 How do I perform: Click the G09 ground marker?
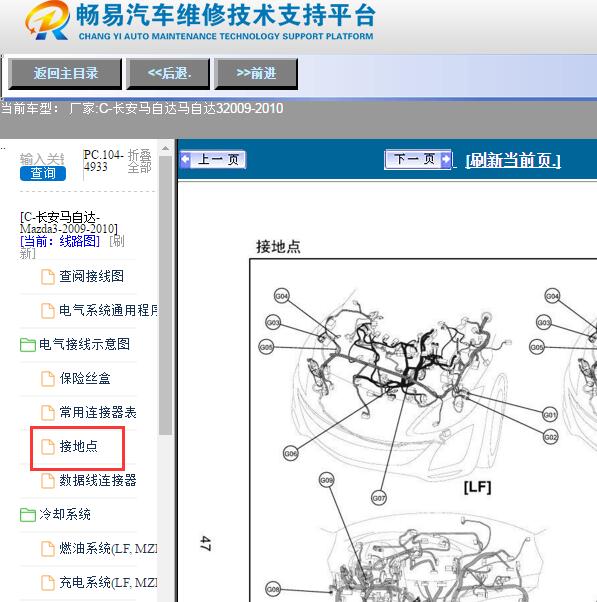pos(327,480)
